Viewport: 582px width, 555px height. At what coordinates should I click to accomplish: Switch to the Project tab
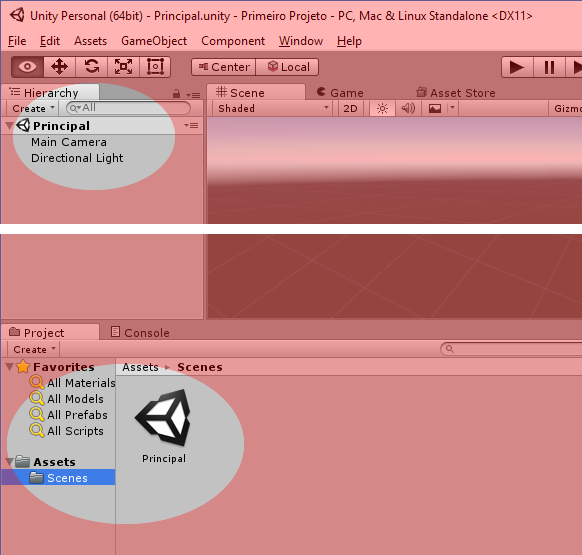tap(50, 333)
